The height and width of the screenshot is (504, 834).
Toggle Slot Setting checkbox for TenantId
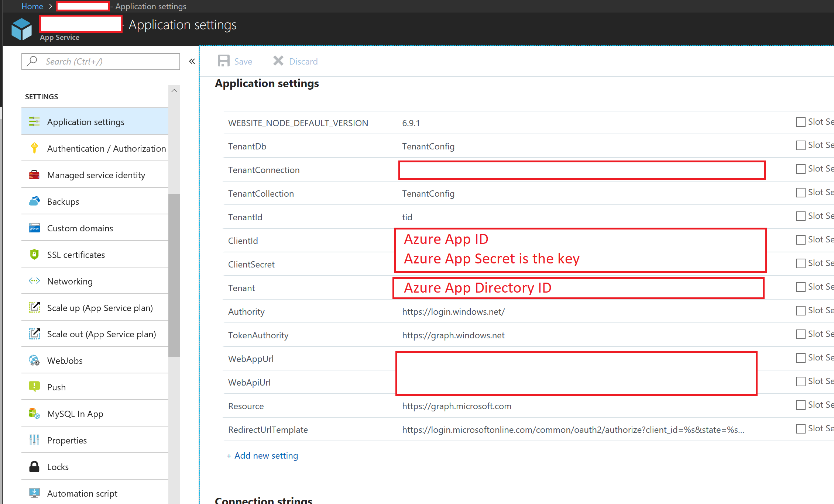pos(800,216)
